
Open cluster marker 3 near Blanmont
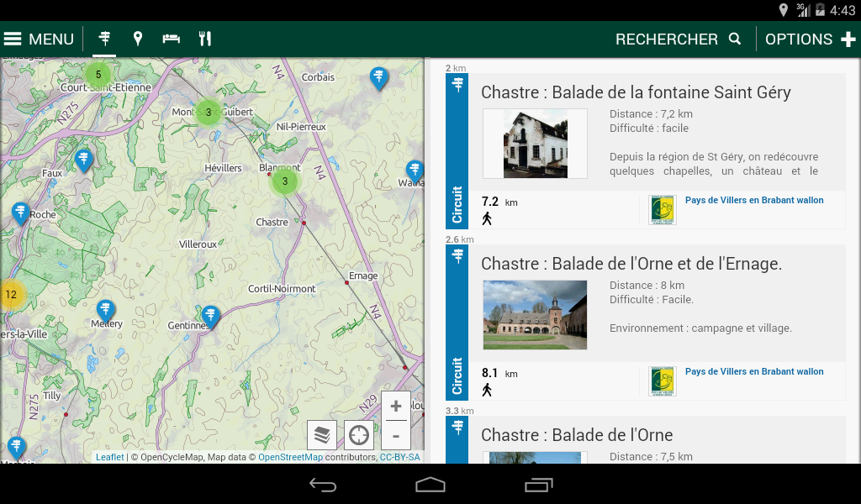pyautogui.click(x=284, y=181)
